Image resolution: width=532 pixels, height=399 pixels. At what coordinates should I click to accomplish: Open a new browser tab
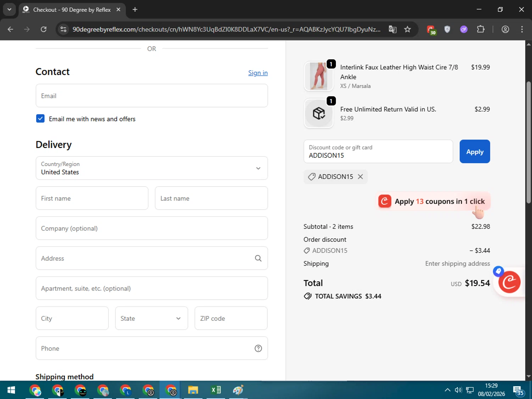tap(135, 10)
